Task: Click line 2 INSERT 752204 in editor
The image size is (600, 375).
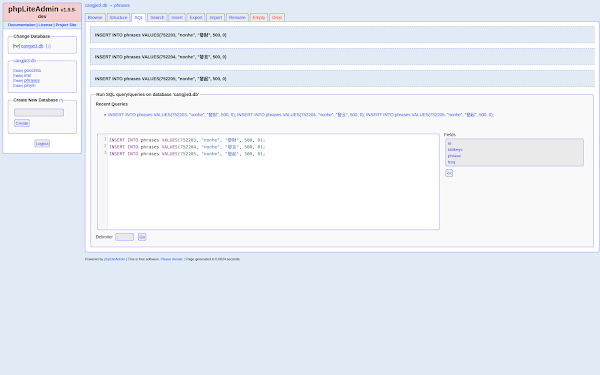Action: pos(187,147)
